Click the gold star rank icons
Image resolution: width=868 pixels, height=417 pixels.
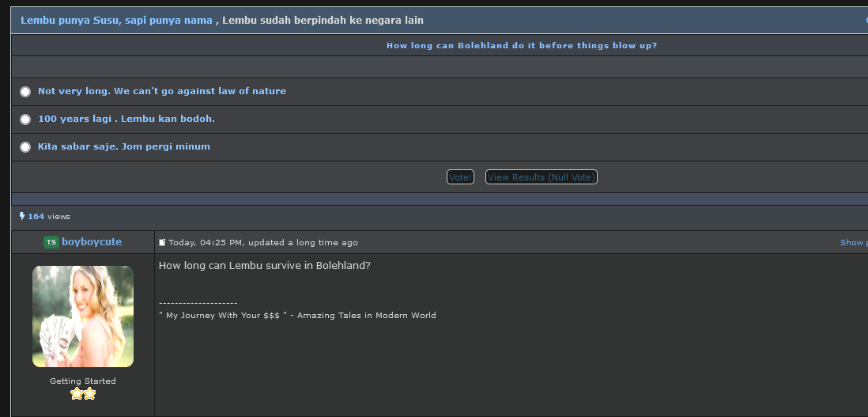[83, 394]
